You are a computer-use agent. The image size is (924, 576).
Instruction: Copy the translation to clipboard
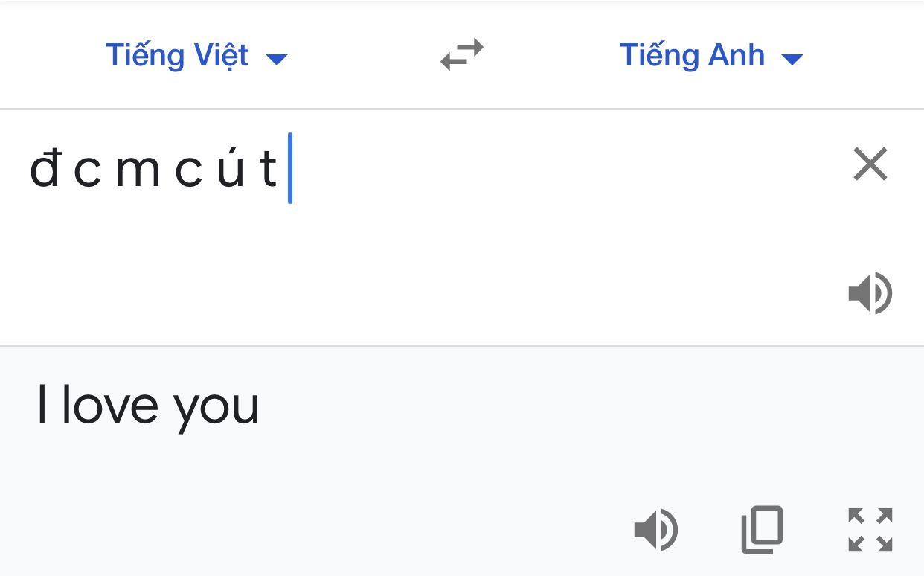pyautogui.click(x=763, y=530)
